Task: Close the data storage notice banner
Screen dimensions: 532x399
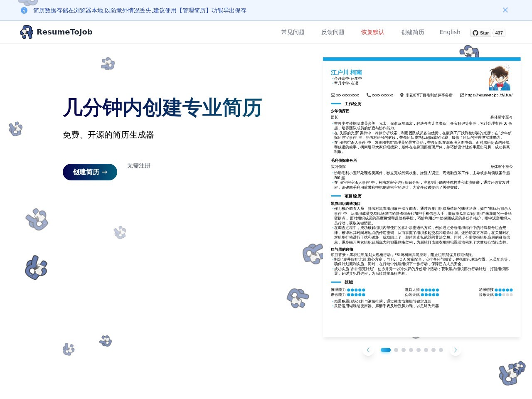Action: tap(505, 10)
